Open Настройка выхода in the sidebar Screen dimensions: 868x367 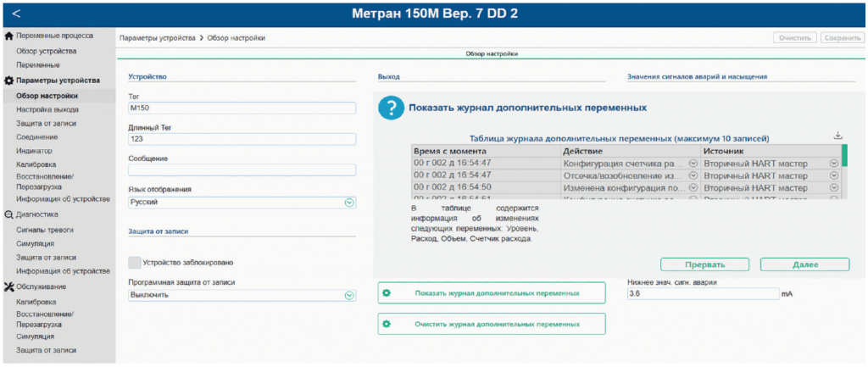[47, 109]
